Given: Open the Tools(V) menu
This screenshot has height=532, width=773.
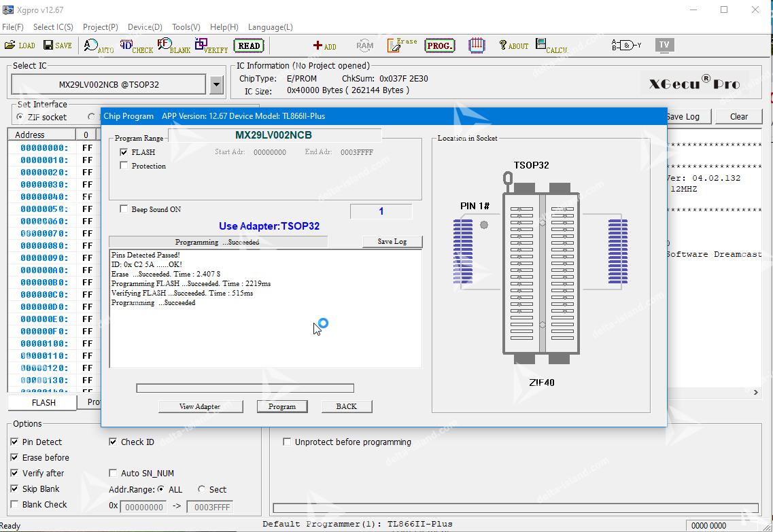Looking at the screenshot, I should coord(186,27).
